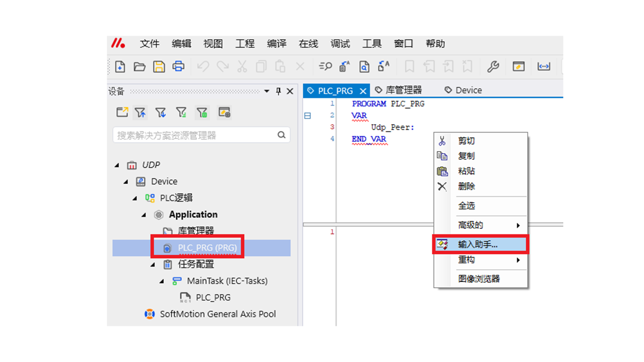The image size is (644, 362).
Task: Collapse the Application tree node
Action: pyautogui.click(x=144, y=215)
